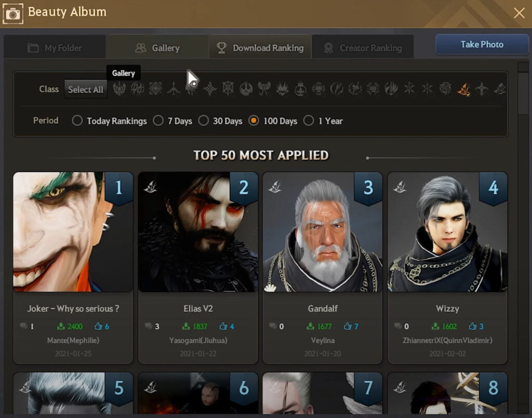The image size is (532, 418).
Task: Click the thumbs-up icon on the Joker card
Action: click(x=98, y=326)
